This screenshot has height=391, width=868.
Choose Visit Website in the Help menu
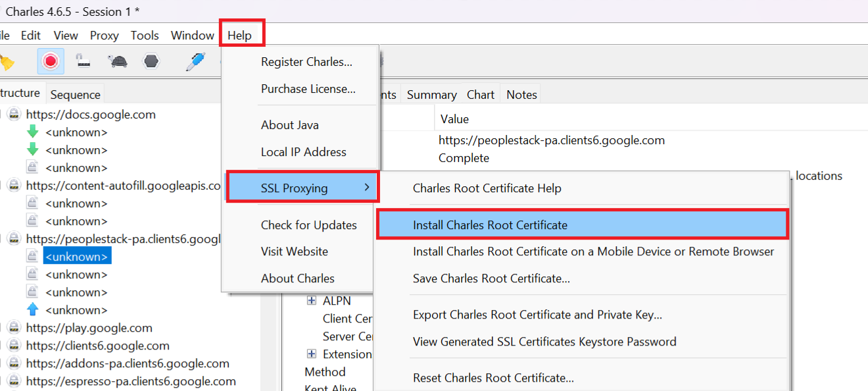coord(295,251)
